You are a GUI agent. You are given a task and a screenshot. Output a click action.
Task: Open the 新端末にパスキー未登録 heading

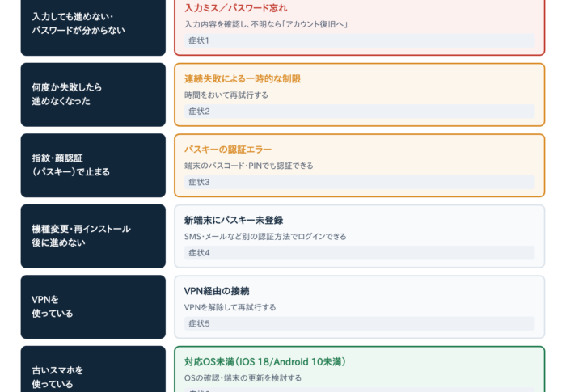(x=234, y=220)
